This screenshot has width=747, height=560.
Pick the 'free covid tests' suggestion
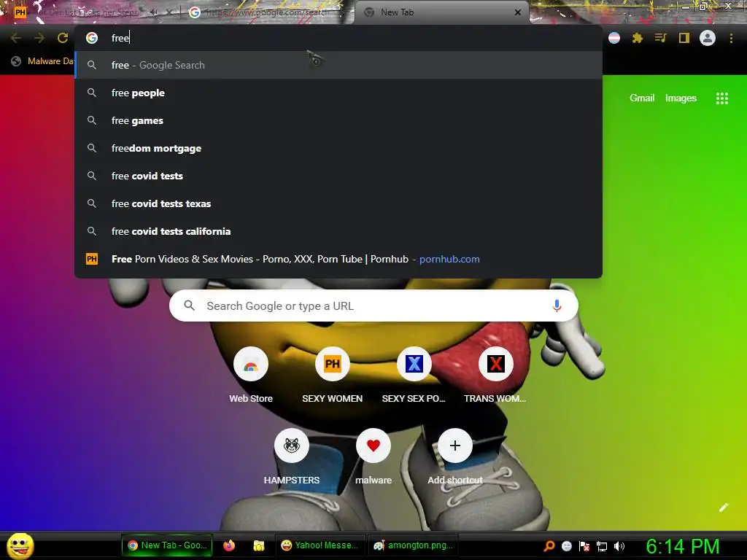pyautogui.click(x=338, y=176)
